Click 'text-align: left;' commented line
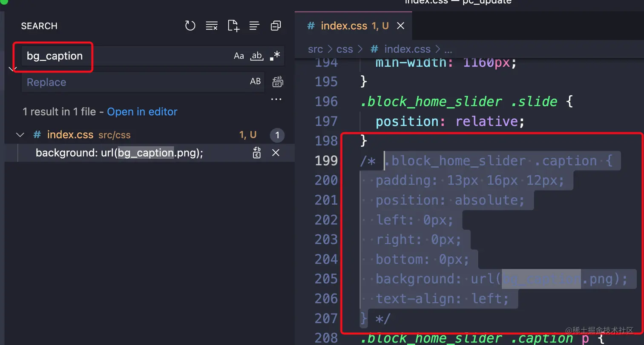 click(442, 299)
